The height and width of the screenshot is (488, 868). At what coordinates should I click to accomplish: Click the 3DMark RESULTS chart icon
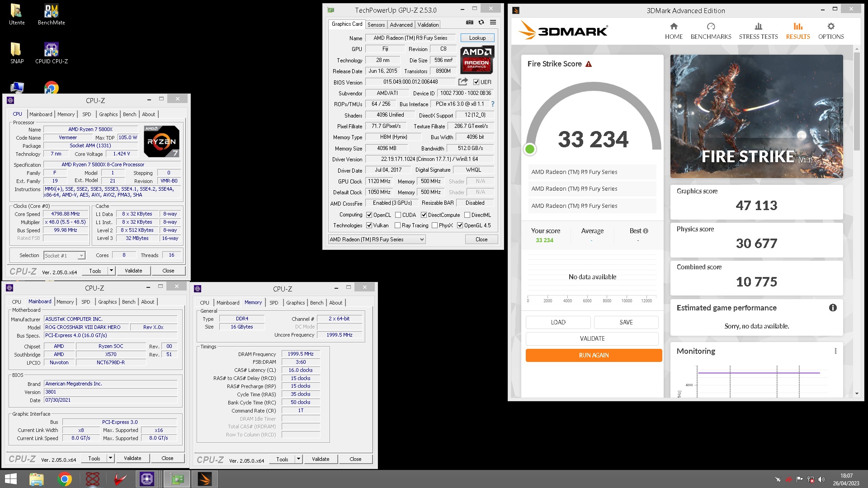point(798,26)
